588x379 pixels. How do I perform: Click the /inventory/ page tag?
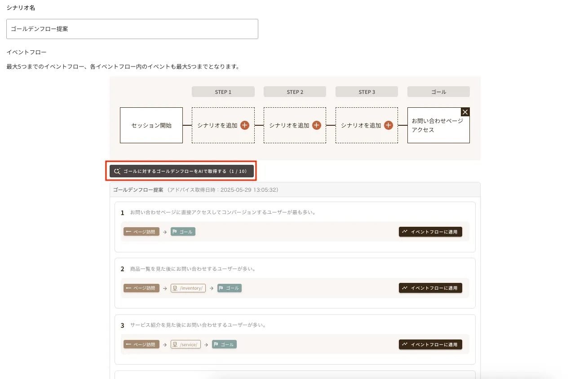coord(188,288)
